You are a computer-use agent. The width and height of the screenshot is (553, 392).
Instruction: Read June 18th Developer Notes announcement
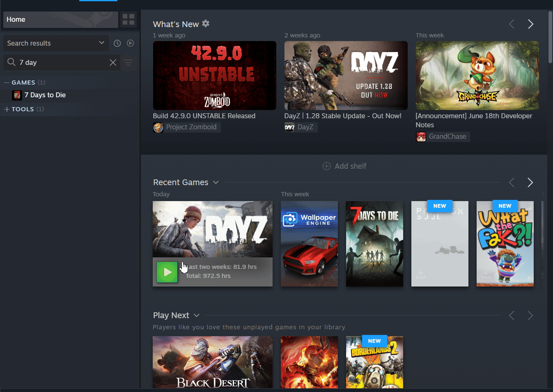click(x=474, y=120)
